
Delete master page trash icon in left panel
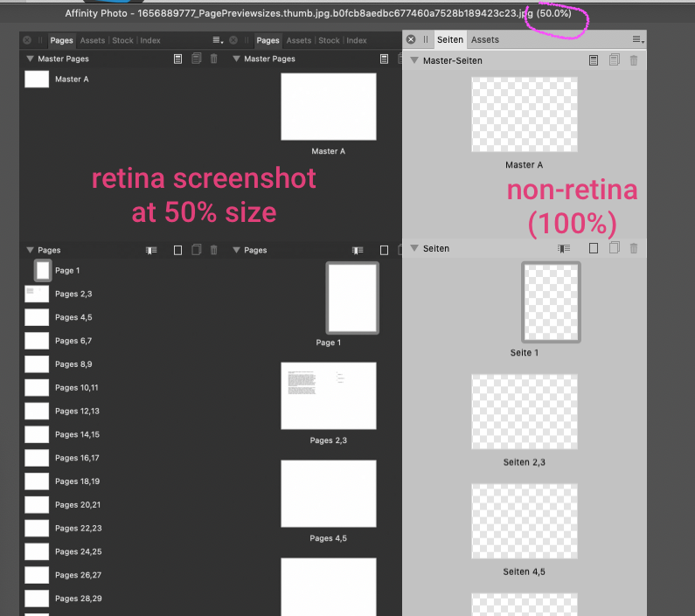[213, 59]
